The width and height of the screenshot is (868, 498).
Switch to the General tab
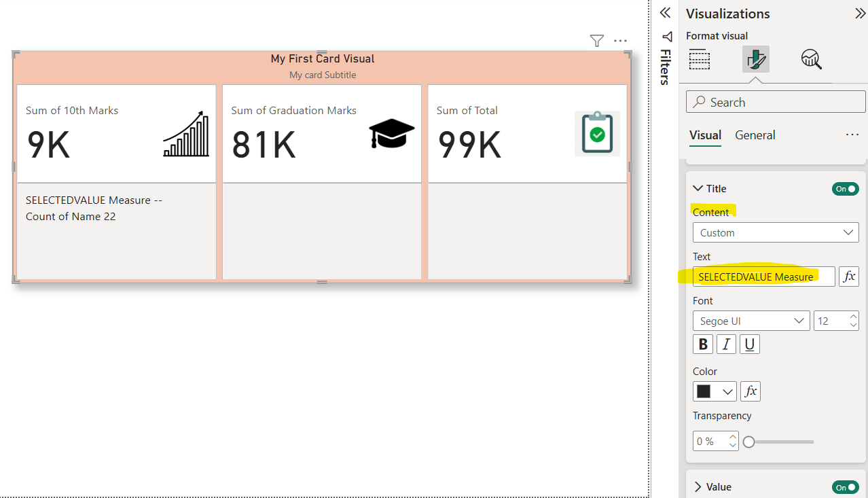[755, 135]
